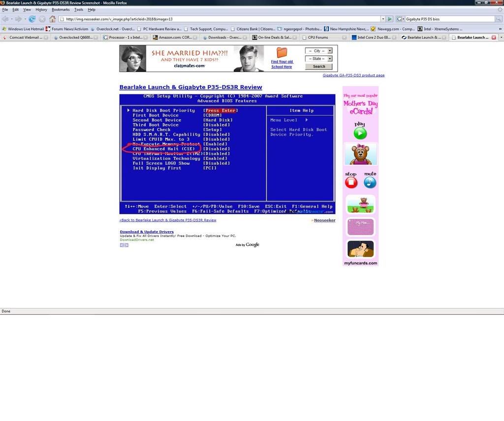Open the Tech Support bookmark
This screenshot has width=504, height=421.
(x=206, y=29)
